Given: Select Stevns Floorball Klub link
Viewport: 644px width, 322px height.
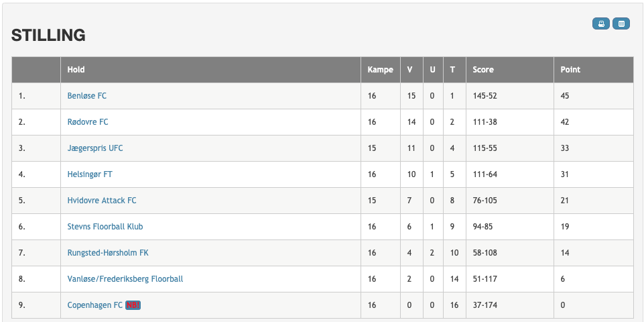Looking at the screenshot, I should (105, 227).
